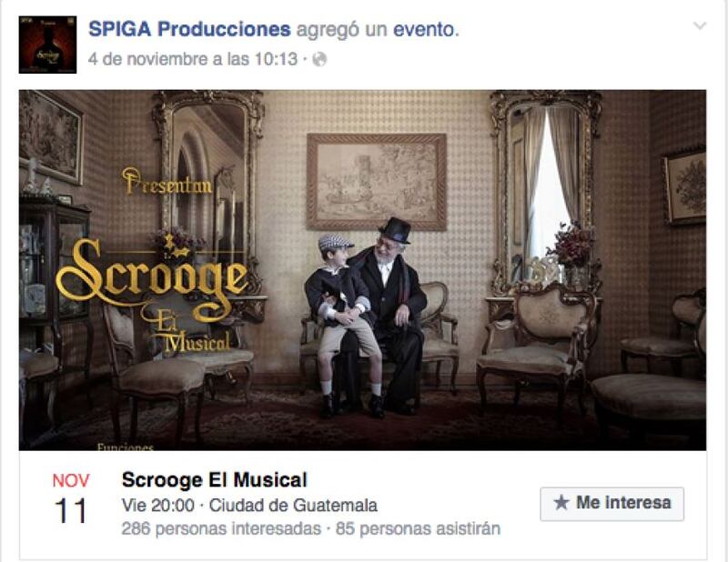728x562 pixels.
Task: Open the Scrooge El Musical event title
Action: pos(215,480)
